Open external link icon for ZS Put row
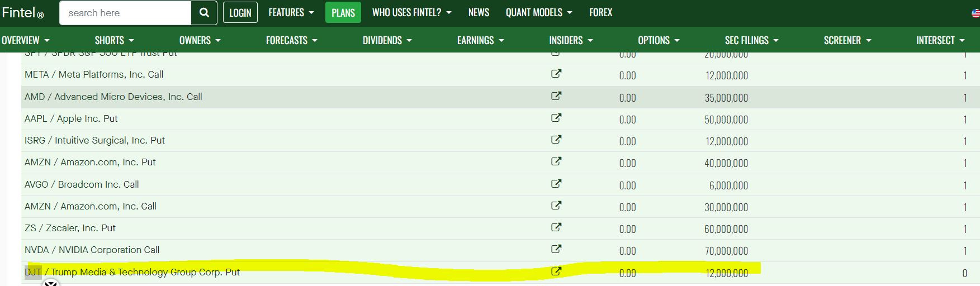Image resolution: width=980 pixels, height=286 pixels. coord(556,227)
